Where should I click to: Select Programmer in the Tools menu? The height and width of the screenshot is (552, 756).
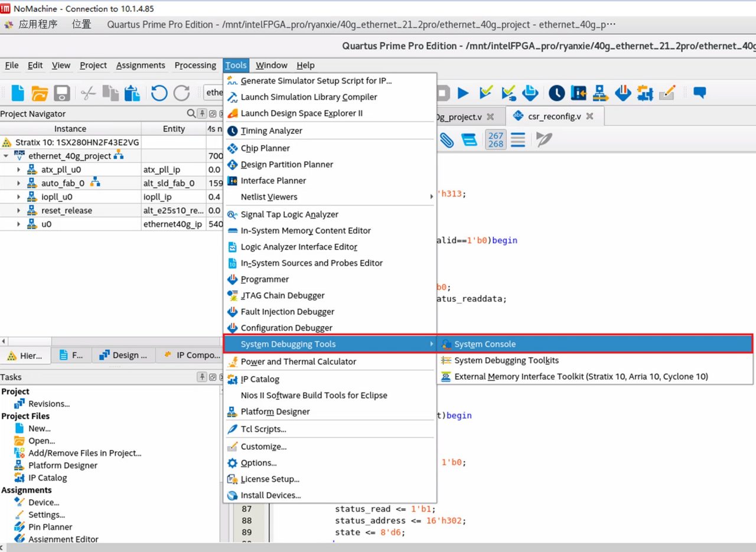pos(330,279)
